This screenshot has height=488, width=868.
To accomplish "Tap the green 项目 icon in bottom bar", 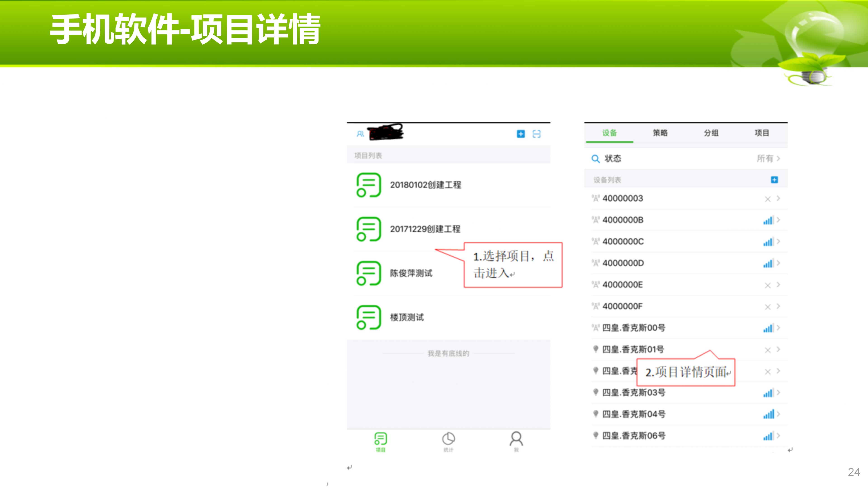I will (380, 439).
